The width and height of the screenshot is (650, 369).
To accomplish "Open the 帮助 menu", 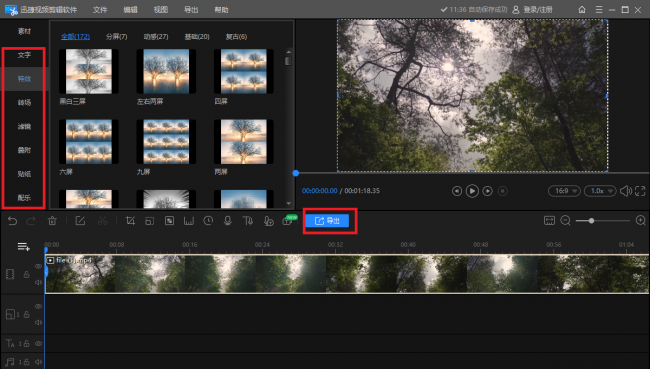I will [x=221, y=10].
